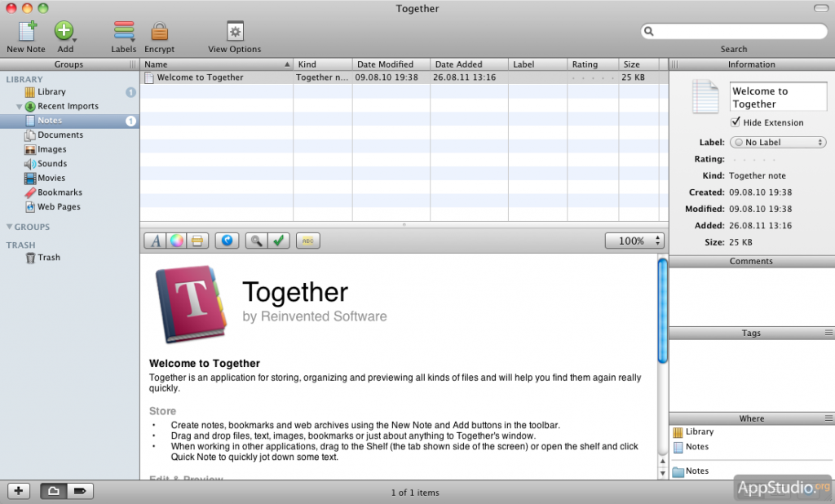Set rating dots in the list row

[592, 77]
